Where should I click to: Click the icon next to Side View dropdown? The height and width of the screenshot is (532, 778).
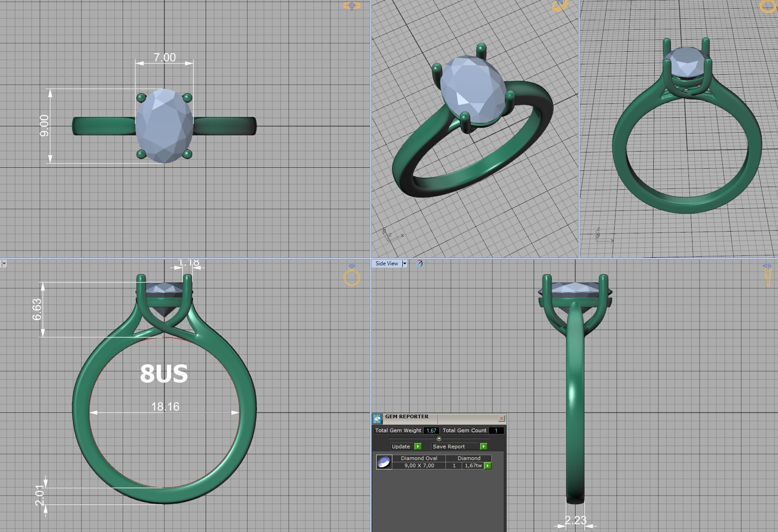coord(419,264)
